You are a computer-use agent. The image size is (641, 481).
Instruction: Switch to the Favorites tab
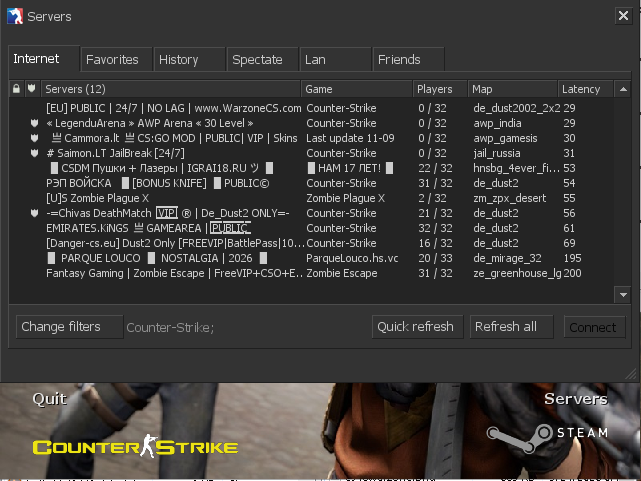coord(112,60)
